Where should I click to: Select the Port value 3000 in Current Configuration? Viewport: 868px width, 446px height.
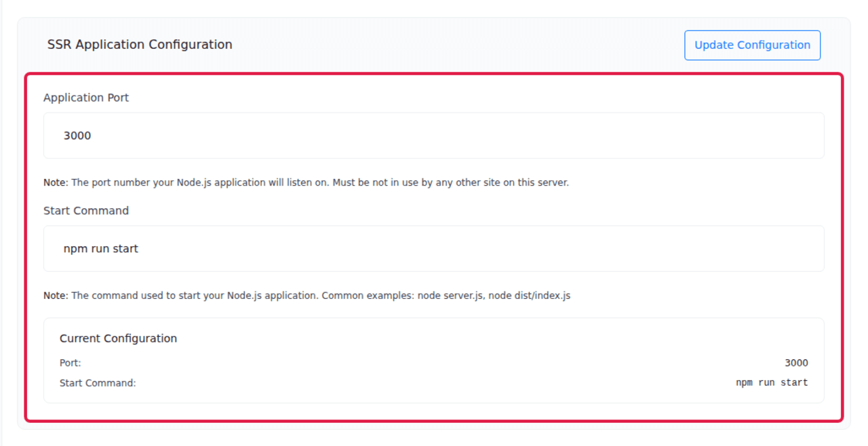click(796, 363)
